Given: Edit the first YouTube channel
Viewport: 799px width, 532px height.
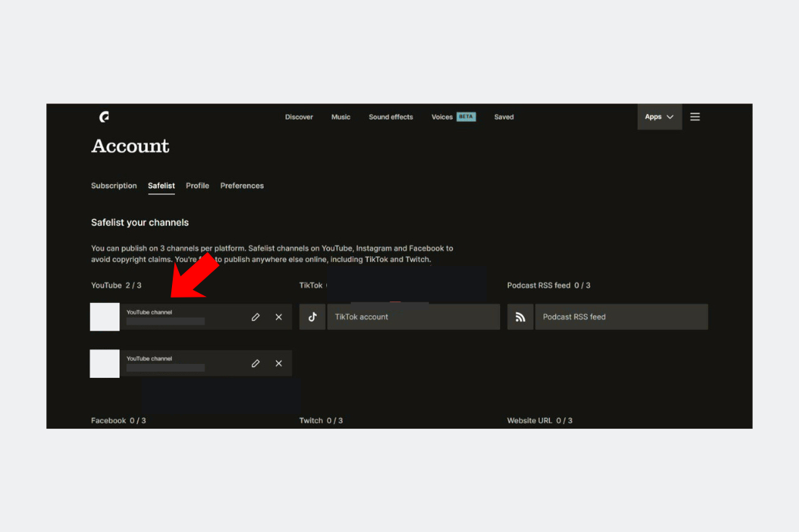Looking at the screenshot, I should point(255,317).
